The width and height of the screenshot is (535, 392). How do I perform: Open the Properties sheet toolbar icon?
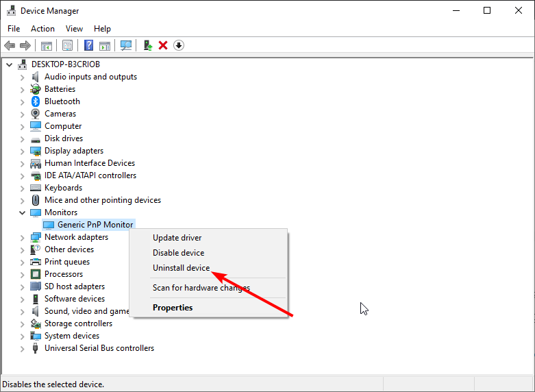click(x=68, y=45)
